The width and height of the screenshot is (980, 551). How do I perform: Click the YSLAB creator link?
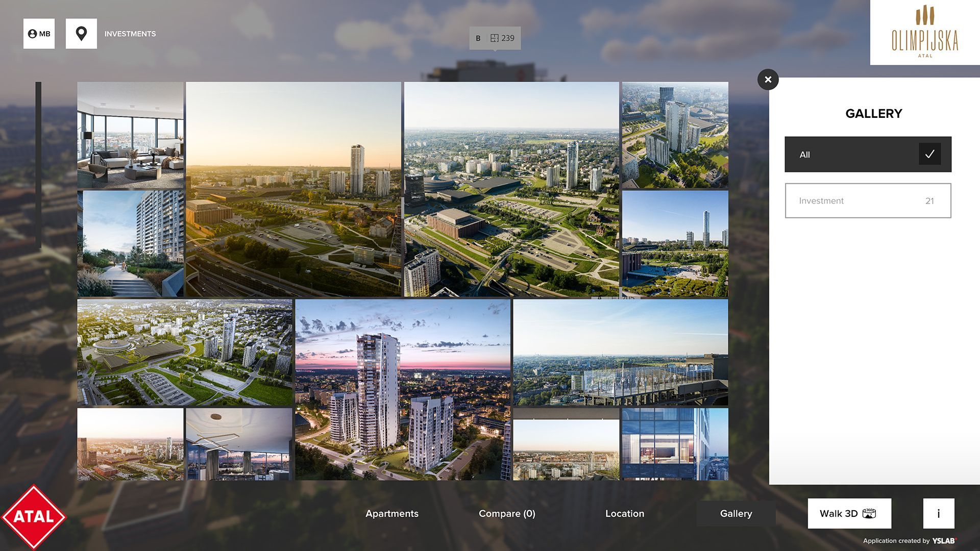944,541
